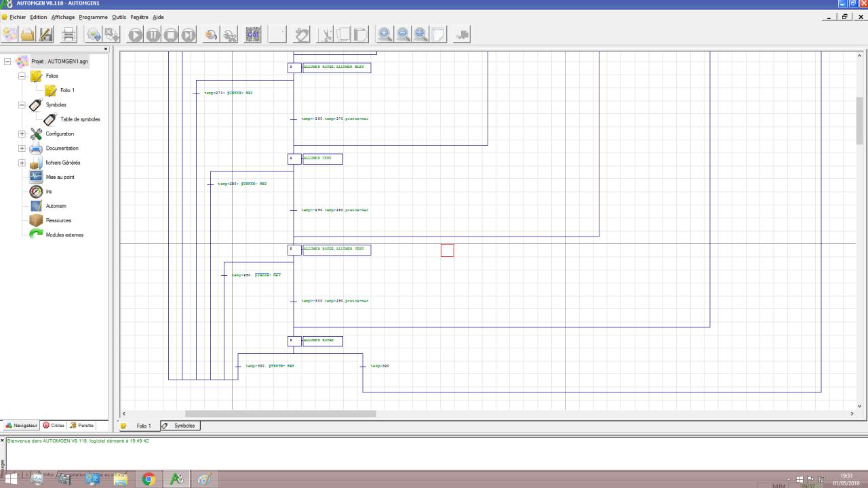
Task: Close the messages panel
Action: click(3, 441)
